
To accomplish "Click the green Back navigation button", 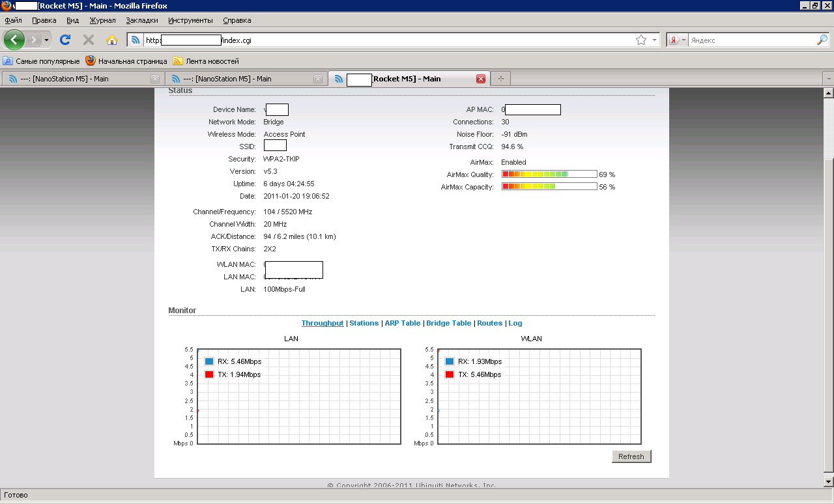I will click(14, 40).
